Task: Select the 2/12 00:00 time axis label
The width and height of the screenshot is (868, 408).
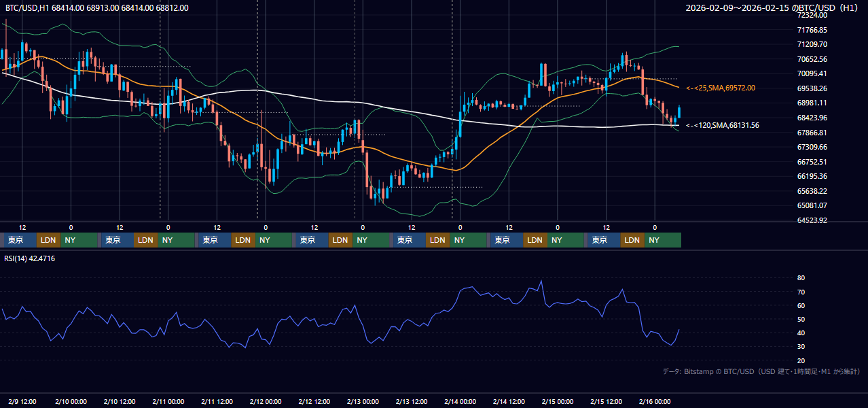Action: click(266, 401)
